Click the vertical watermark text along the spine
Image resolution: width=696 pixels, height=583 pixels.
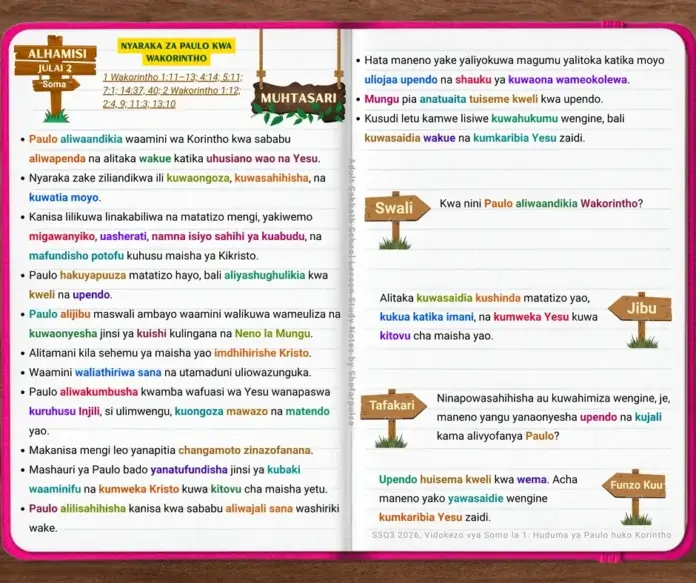pos(352,292)
